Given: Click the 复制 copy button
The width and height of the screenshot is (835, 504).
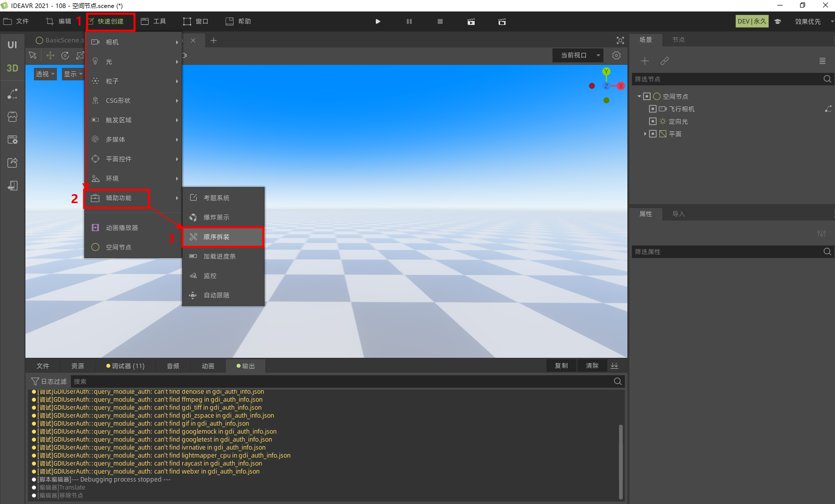Looking at the screenshot, I should (561, 366).
